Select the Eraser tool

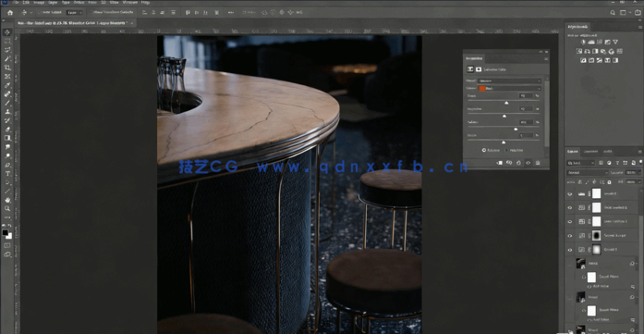(7, 130)
